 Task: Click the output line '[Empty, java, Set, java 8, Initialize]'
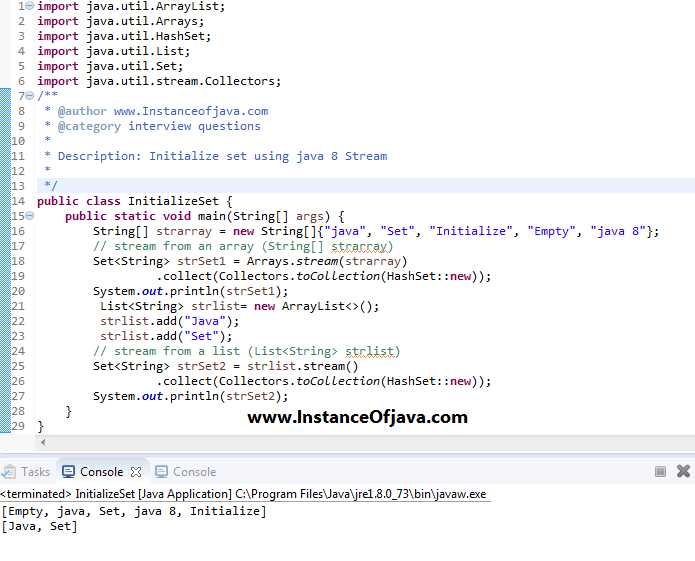[x=134, y=511]
